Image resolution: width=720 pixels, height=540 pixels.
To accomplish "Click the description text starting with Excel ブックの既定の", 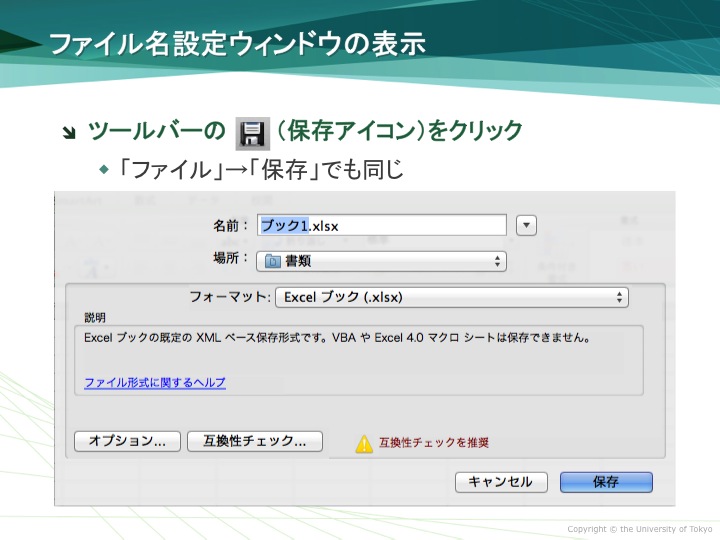I will 337,338.
